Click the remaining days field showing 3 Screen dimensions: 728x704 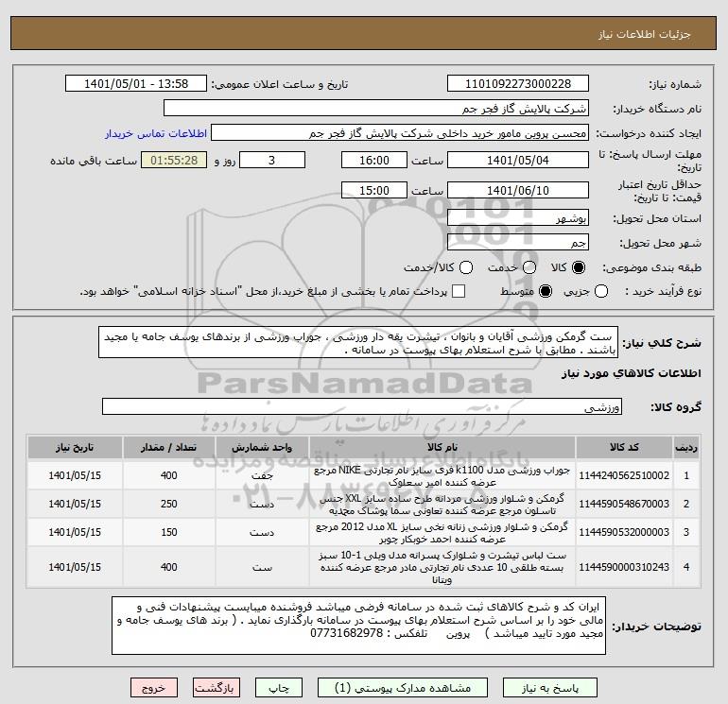[272, 161]
